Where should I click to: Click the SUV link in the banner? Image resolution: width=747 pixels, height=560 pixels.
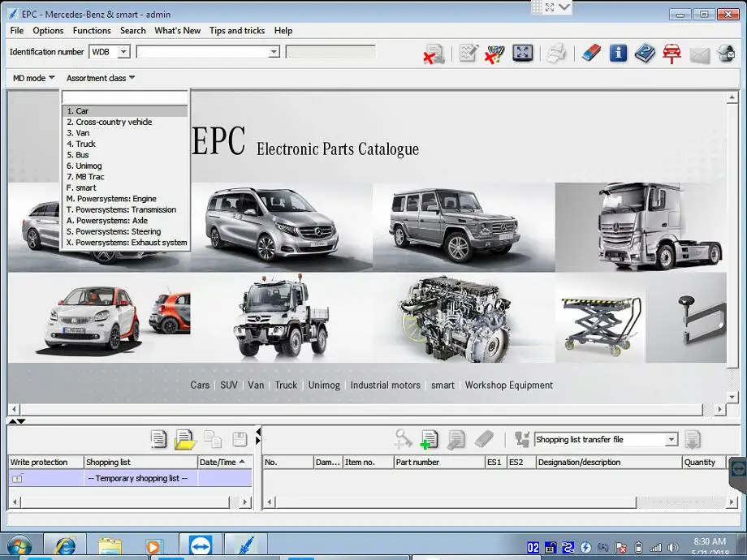pyautogui.click(x=229, y=386)
